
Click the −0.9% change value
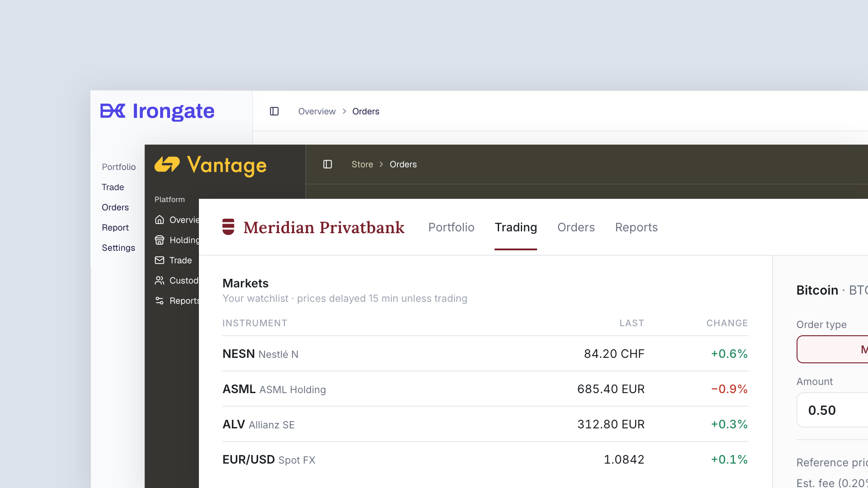click(729, 389)
